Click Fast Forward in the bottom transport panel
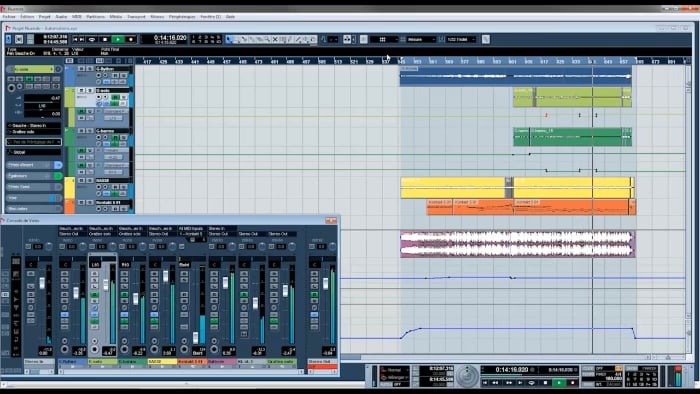Image resolution: width=700 pixels, height=394 pixels. tap(508, 382)
